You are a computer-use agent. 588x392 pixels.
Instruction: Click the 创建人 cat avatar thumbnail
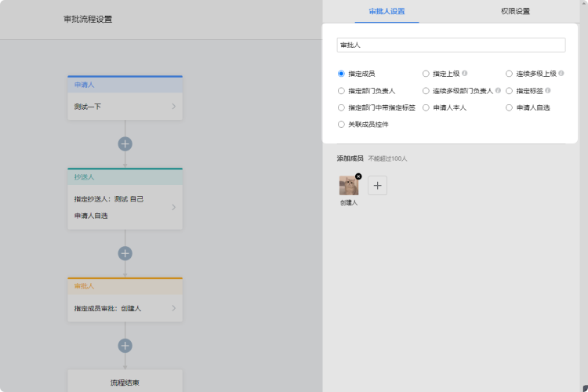pos(349,185)
